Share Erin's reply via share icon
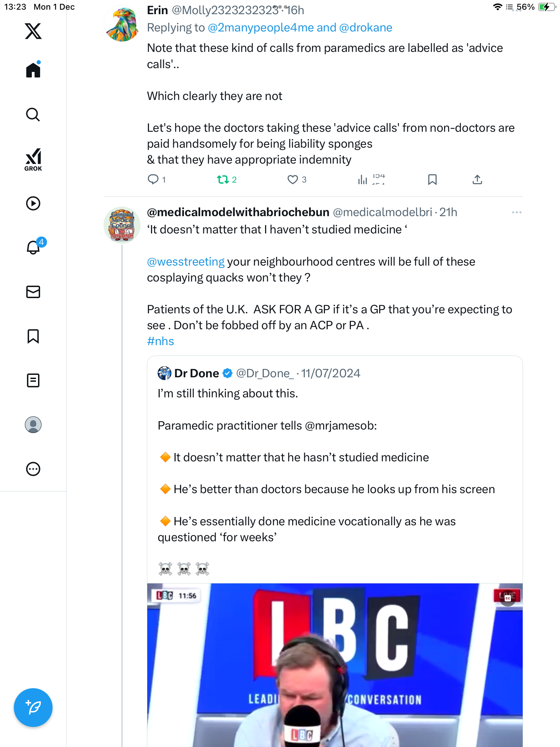560x747 pixels. click(477, 179)
